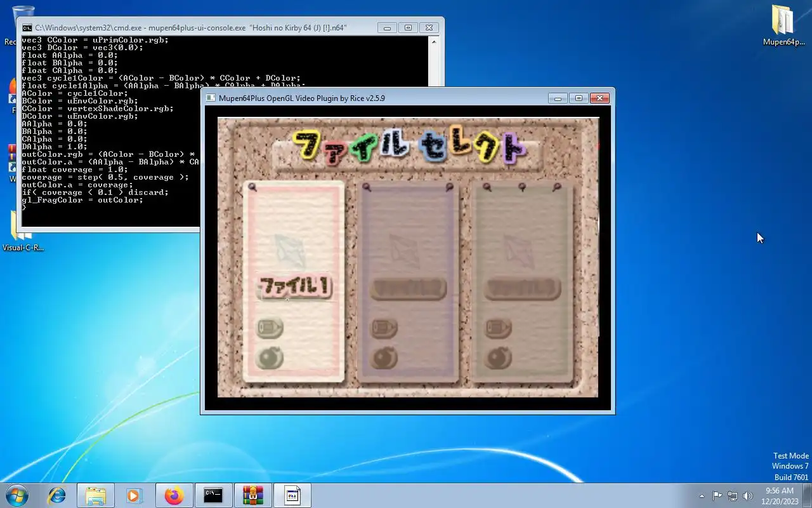Screen dimensions: 812x508
Task: Click the card icon in right file panel
Action: point(498,328)
